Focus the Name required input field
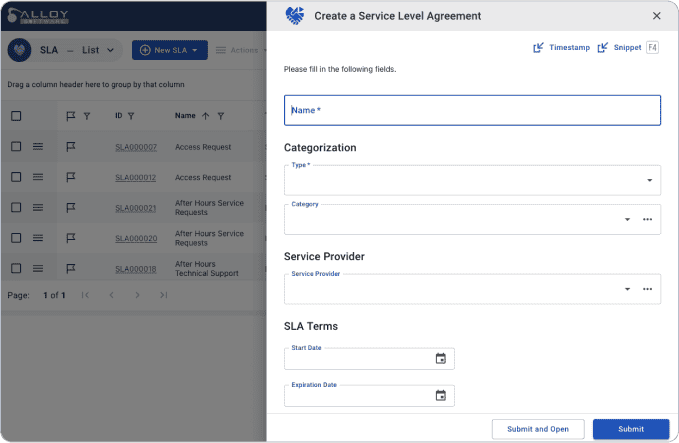679x443 pixels. coord(472,110)
